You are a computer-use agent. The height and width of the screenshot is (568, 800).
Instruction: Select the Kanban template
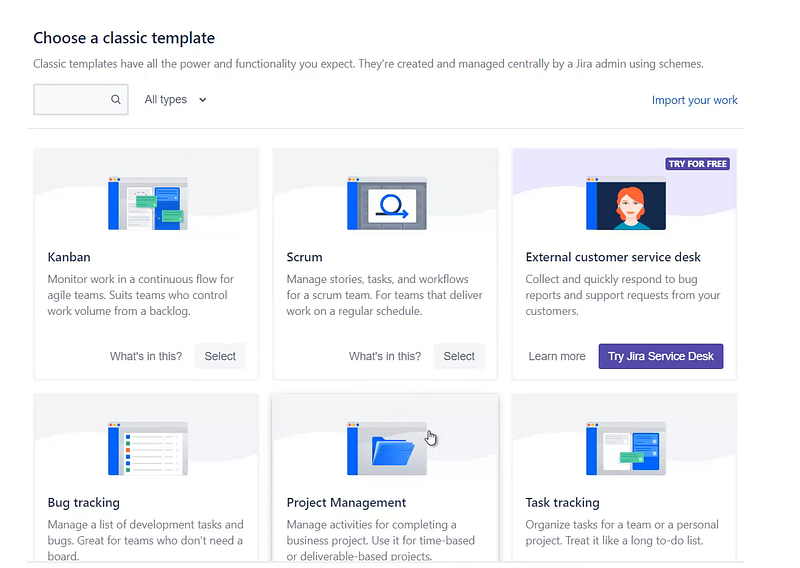pos(220,356)
